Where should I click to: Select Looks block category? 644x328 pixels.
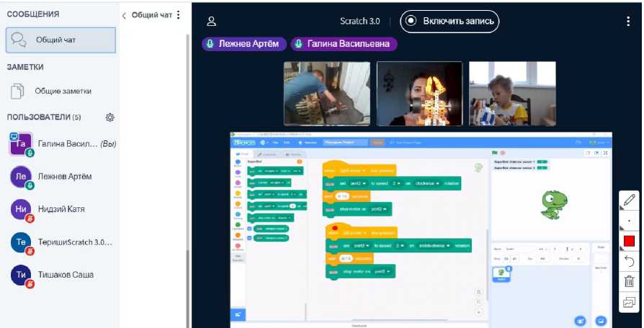[x=238, y=173]
